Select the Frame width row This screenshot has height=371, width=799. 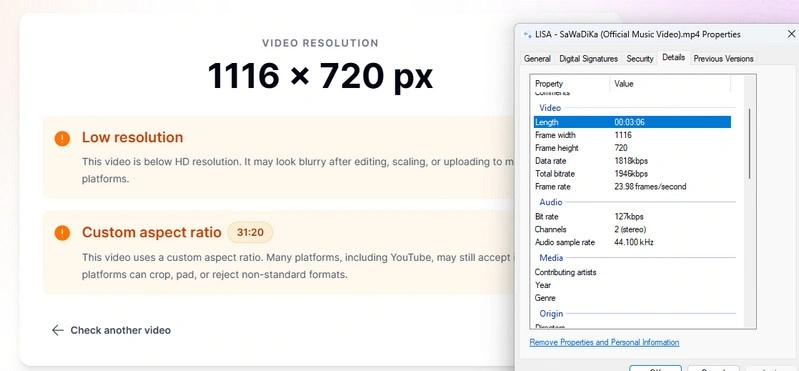[632, 135]
